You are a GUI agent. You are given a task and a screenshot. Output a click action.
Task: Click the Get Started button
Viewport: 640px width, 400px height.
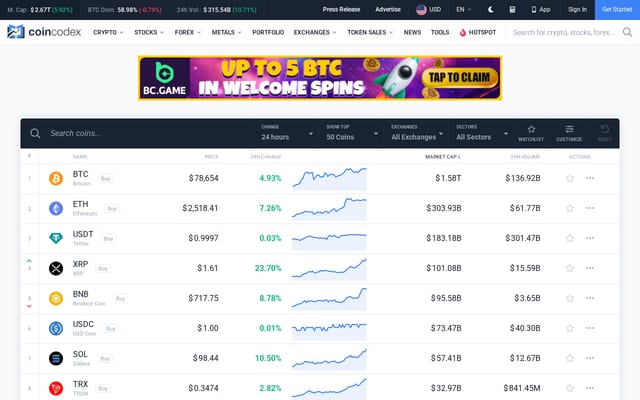[x=617, y=9]
